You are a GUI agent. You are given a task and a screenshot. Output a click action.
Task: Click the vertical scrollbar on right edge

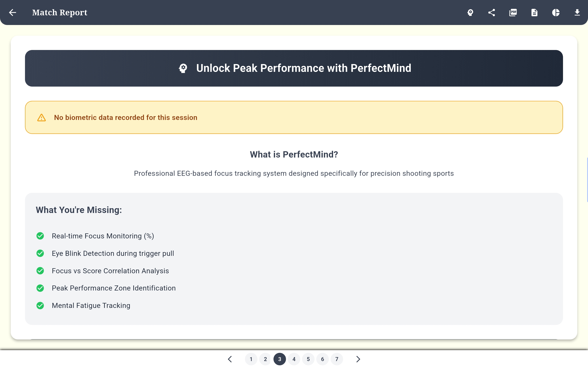[x=587, y=180]
